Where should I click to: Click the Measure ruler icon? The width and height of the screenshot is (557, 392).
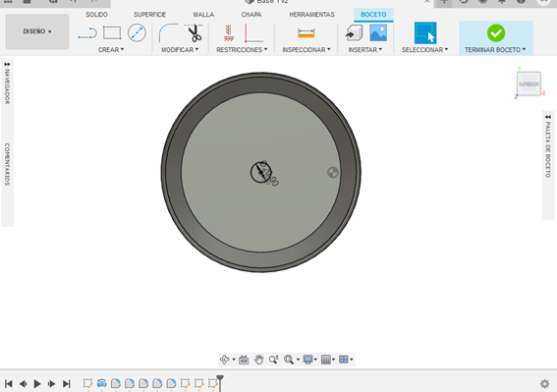click(306, 33)
